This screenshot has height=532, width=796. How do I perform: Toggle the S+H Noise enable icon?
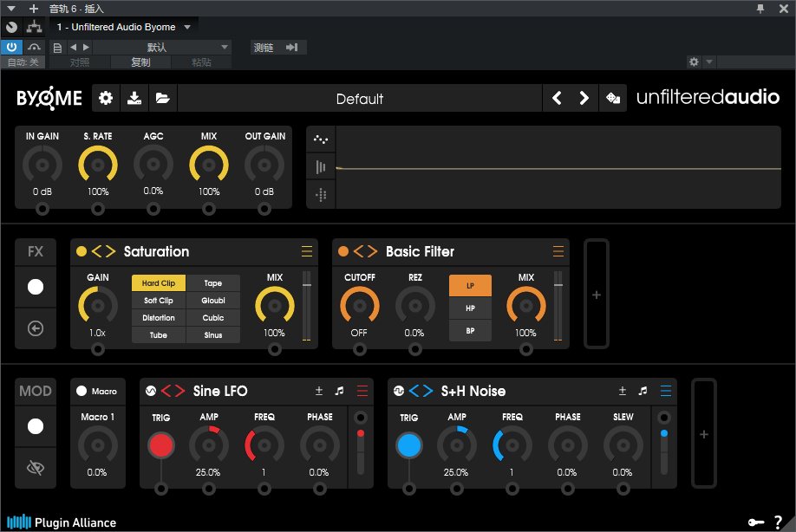[399, 391]
